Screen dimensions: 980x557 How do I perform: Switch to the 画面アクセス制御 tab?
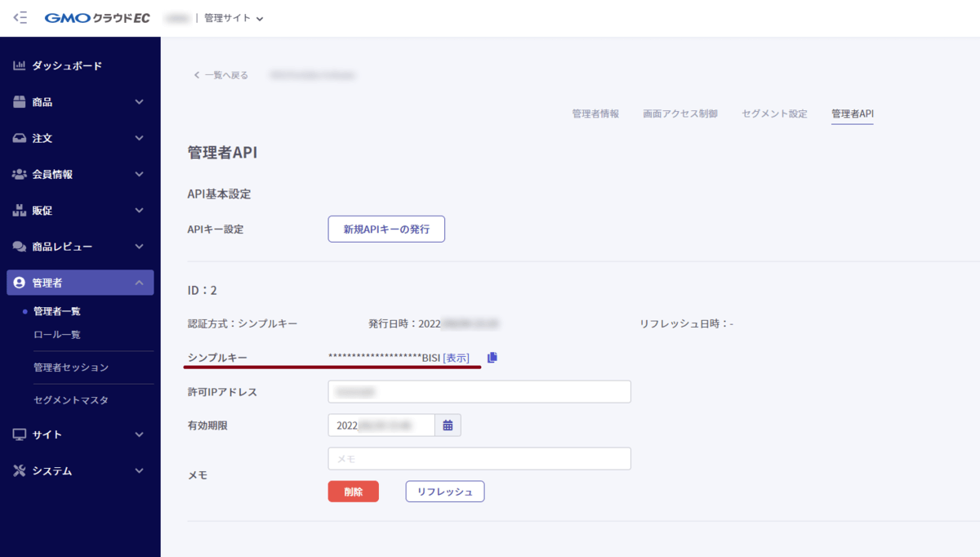[680, 114]
